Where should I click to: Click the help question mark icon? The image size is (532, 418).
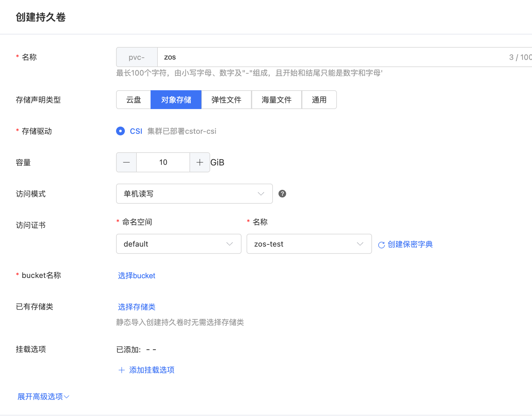click(x=282, y=194)
